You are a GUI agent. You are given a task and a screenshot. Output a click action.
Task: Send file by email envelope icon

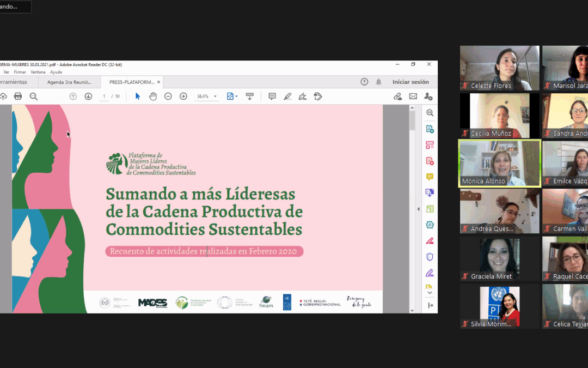click(413, 96)
